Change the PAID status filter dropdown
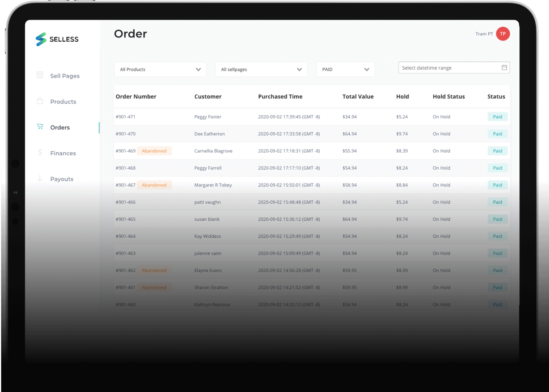This screenshot has height=392, width=549. [345, 69]
